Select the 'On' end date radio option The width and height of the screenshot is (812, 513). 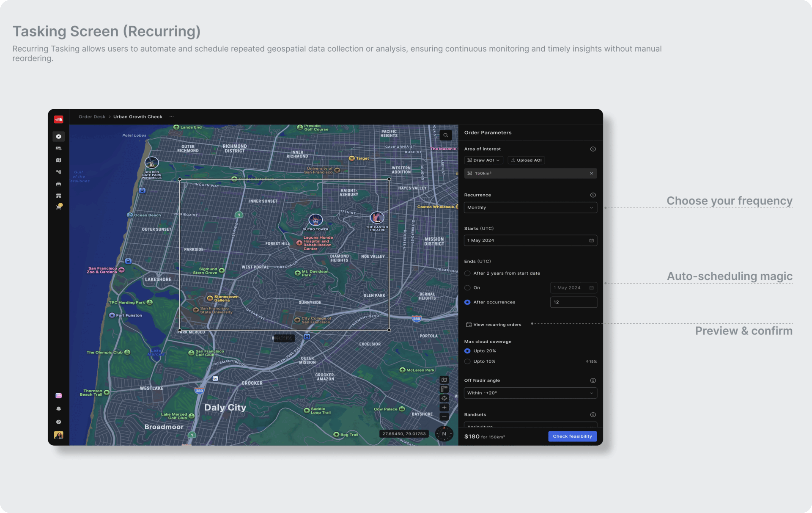[467, 288]
